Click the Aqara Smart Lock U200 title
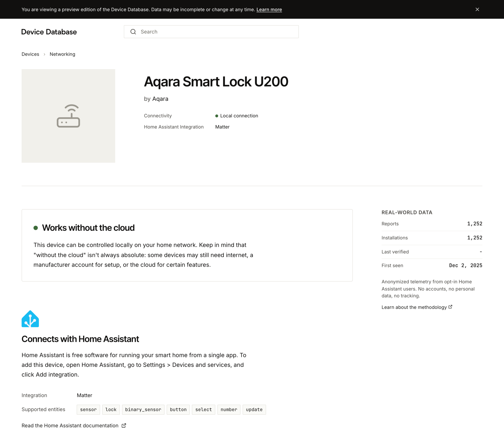 coord(216,82)
